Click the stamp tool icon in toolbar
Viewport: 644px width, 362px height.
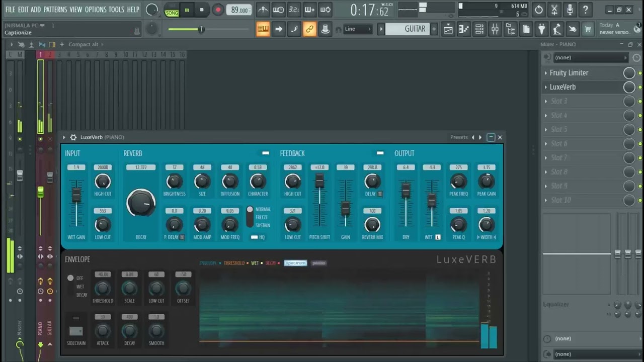point(325,29)
